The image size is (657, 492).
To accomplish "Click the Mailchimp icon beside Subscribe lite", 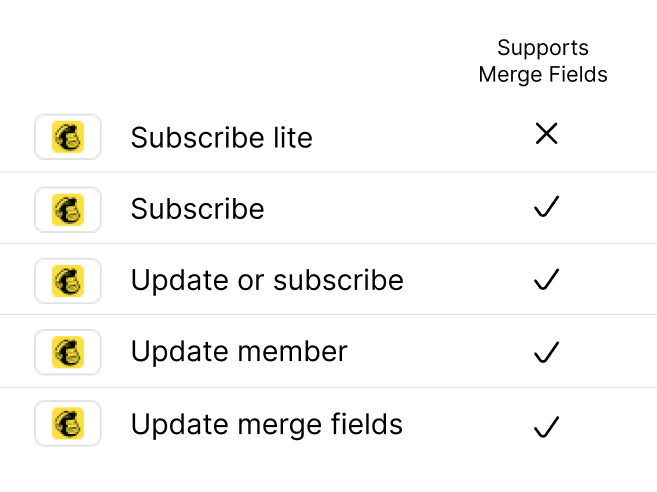I will coord(68,136).
